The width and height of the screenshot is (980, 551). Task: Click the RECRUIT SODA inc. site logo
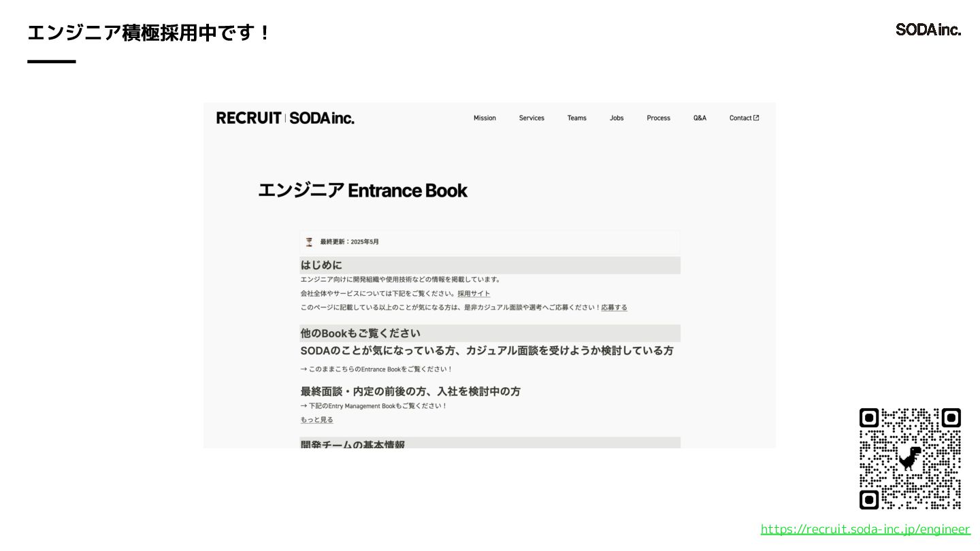click(x=285, y=118)
